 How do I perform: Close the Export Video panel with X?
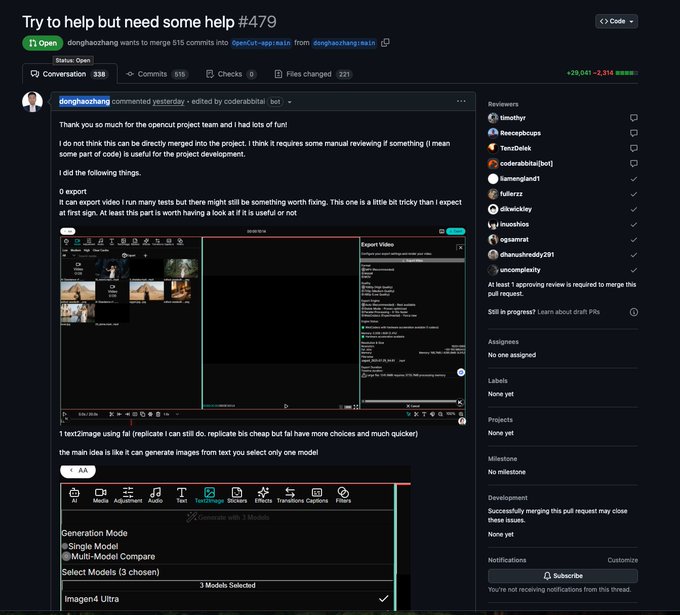(x=460, y=248)
